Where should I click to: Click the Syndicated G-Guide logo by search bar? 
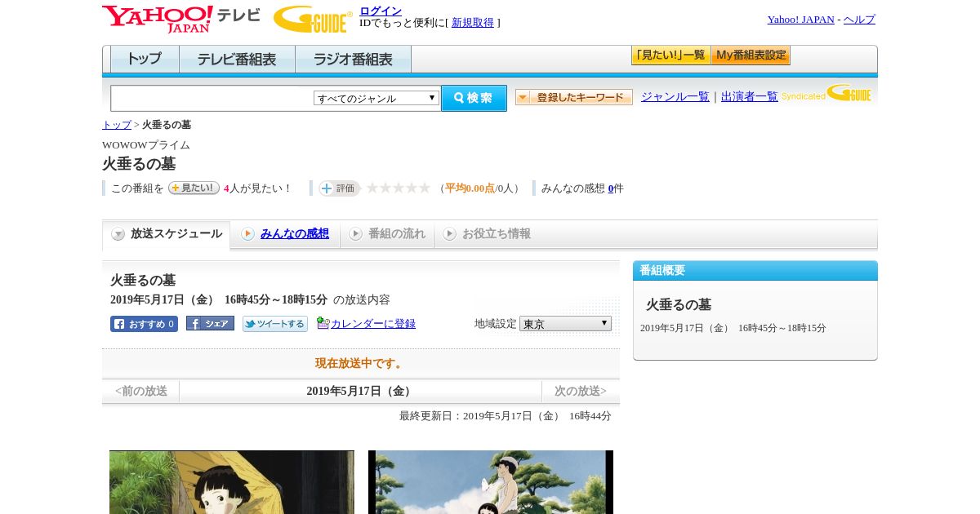pyautogui.click(x=826, y=93)
